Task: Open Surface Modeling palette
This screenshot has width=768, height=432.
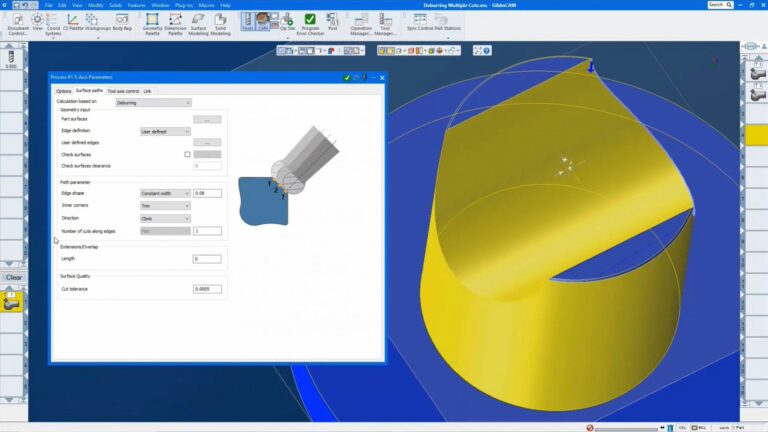Action: click(x=198, y=24)
